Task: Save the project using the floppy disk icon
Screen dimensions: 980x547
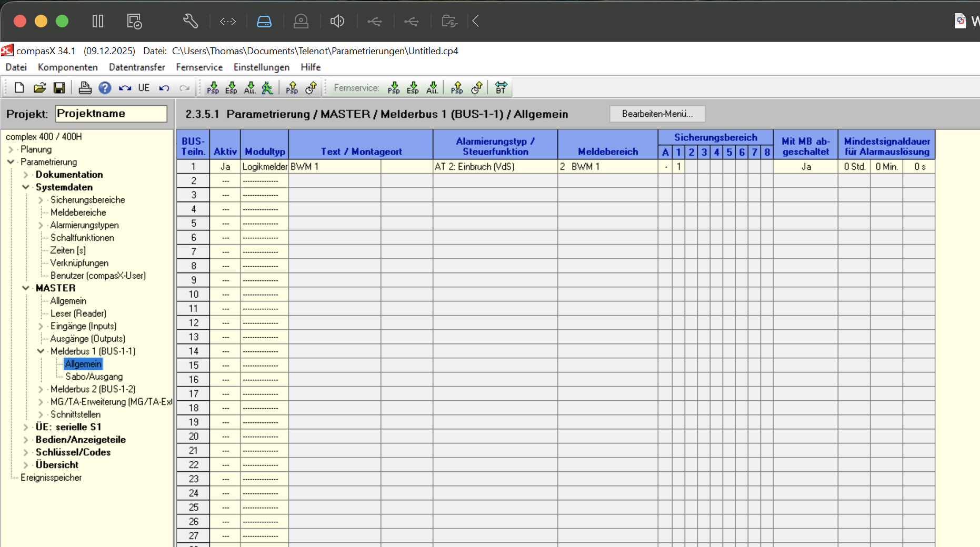Action: click(x=59, y=88)
